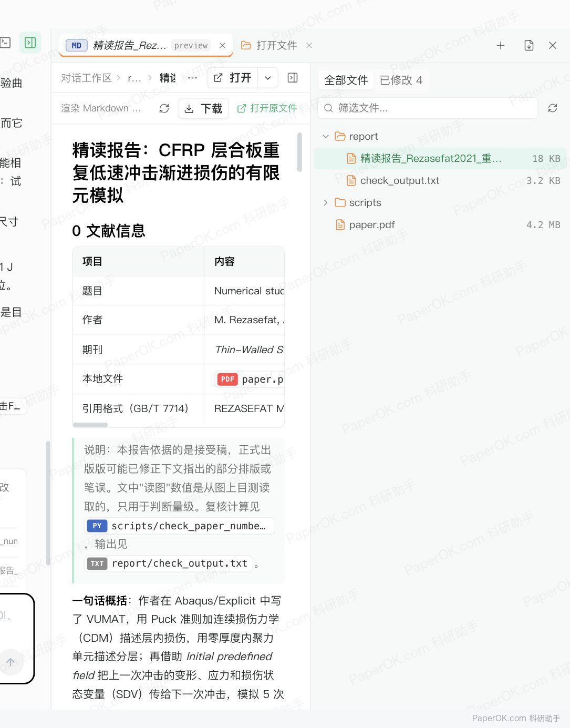Expand the 打开 dropdown arrow

click(x=267, y=78)
